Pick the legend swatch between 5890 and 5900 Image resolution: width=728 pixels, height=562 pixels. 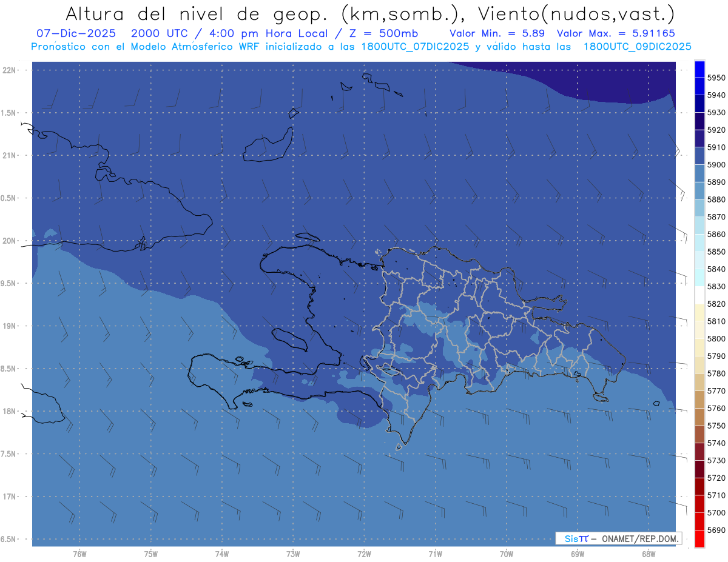pyautogui.click(x=699, y=173)
